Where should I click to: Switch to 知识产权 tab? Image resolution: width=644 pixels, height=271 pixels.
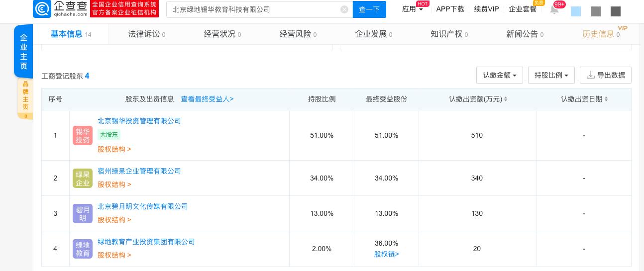(x=449, y=34)
